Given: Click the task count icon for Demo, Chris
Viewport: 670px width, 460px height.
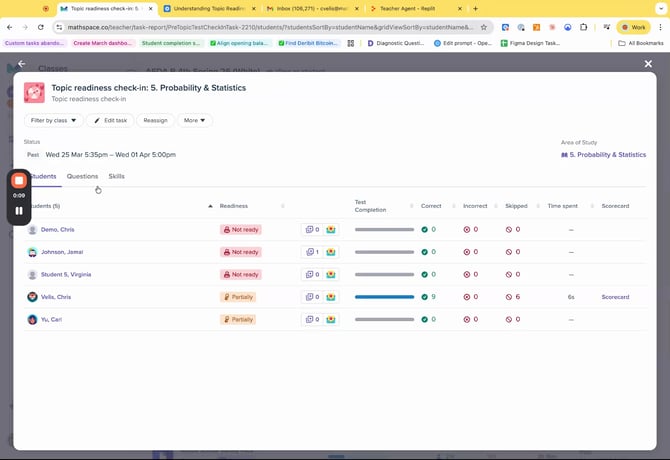Looking at the screenshot, I should tap(312, 230).
